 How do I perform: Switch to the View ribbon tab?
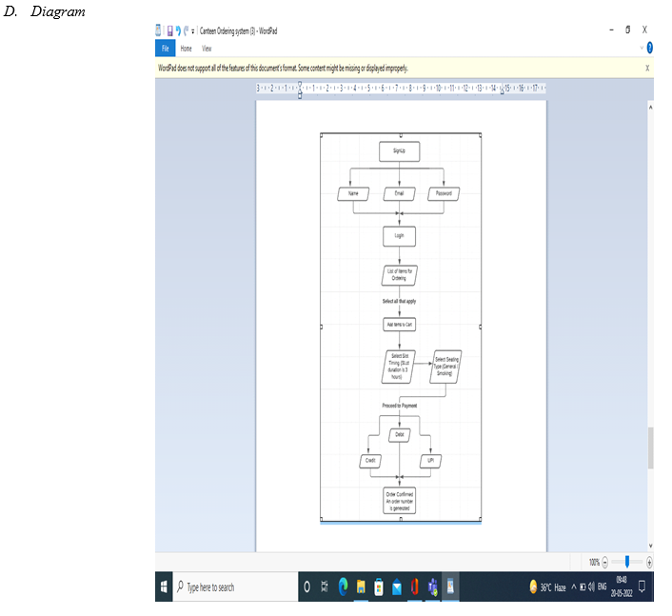[x=207, y=49]
